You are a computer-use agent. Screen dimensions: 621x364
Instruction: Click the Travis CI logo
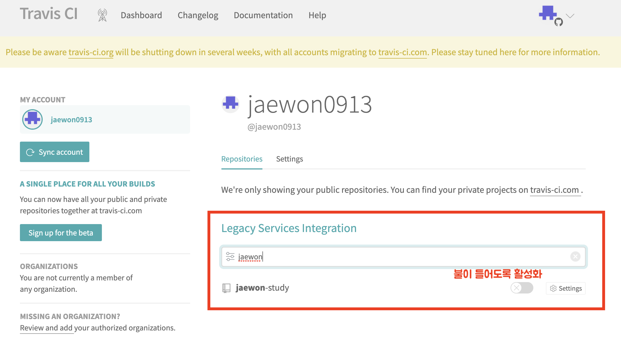49,14
